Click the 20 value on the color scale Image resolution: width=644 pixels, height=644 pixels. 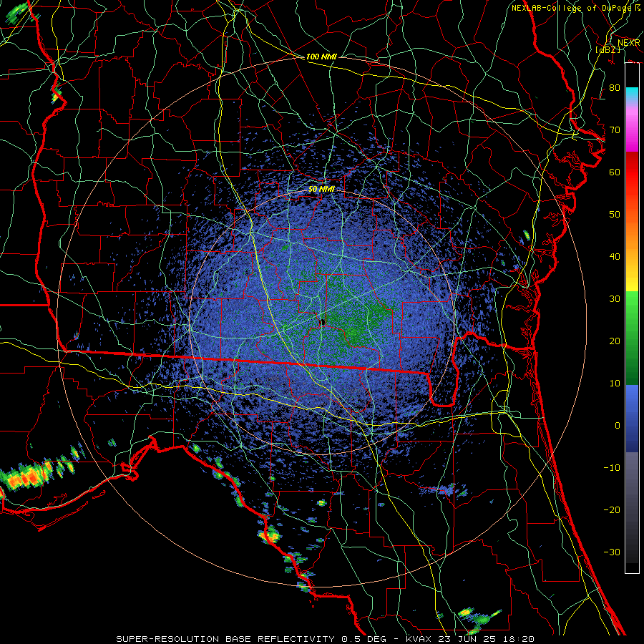615,341
